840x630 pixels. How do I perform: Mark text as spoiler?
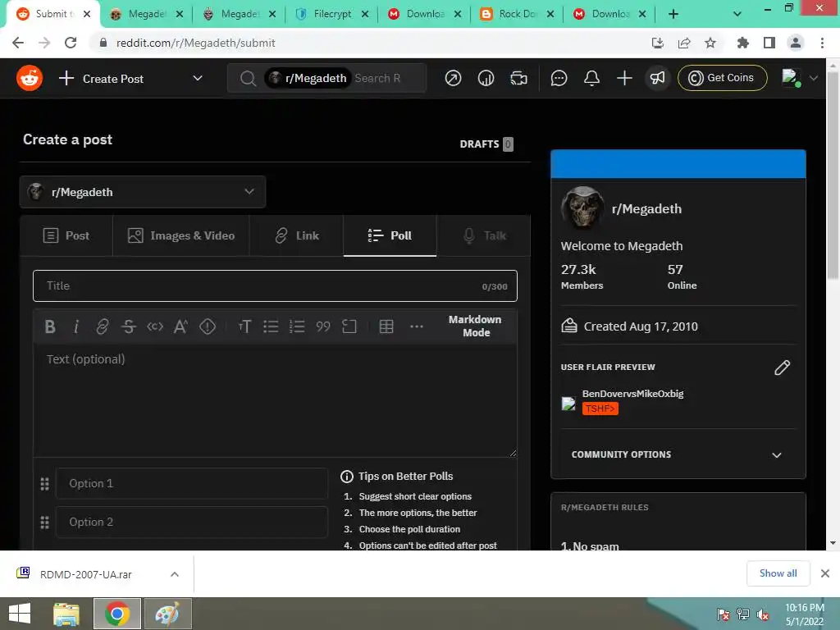click(208, 326)
